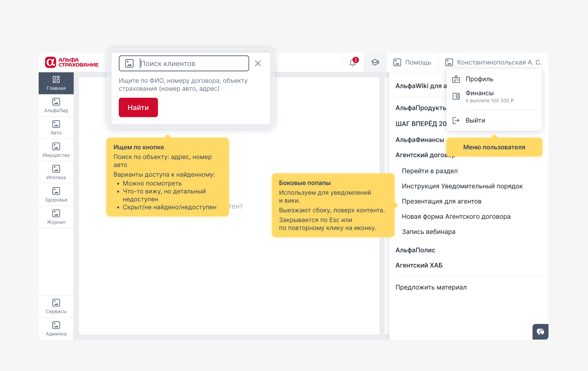Open the chat bubble widget
Image resolution: width=588 pixels, height=371 pixels.
tap(540, 332)
